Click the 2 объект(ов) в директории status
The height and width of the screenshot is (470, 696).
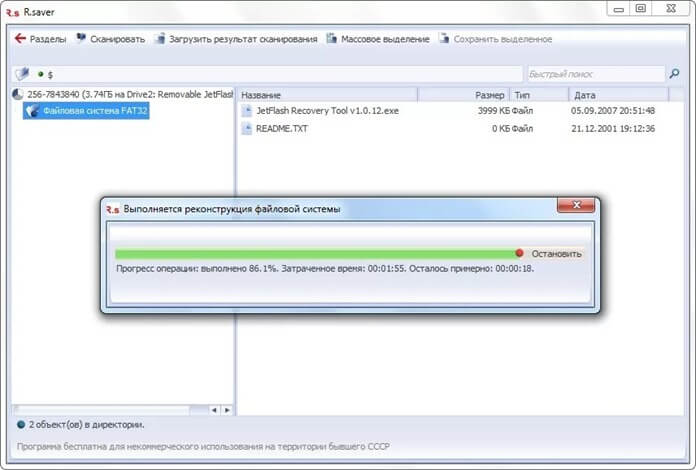point(87,425)
